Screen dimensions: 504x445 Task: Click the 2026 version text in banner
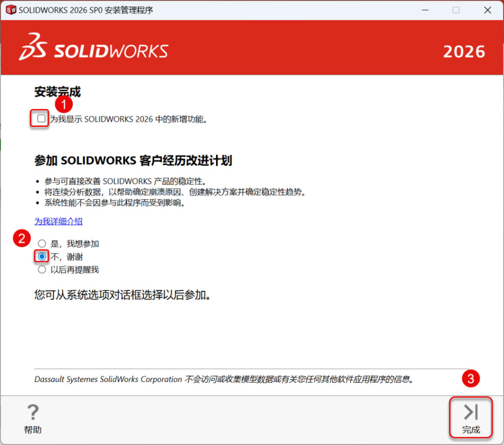(x=464, y=52)
